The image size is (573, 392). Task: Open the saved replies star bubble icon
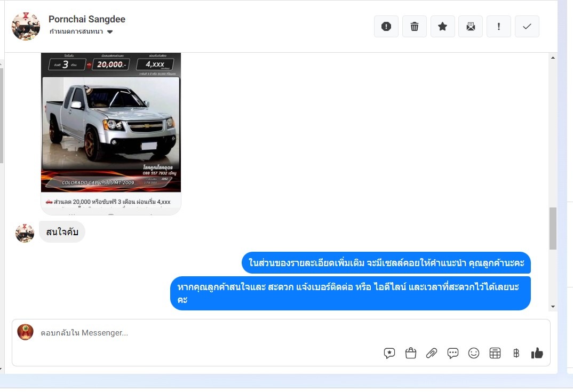[389, 353]
